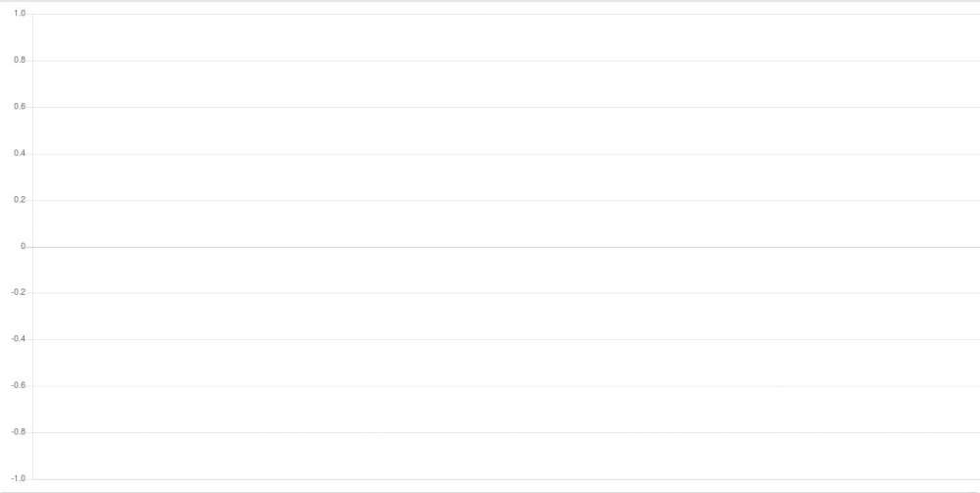Select the 0.6 y-axis tick label
Image resolution: width=980 pixels, height=493 pixels.
click(20, 107)
